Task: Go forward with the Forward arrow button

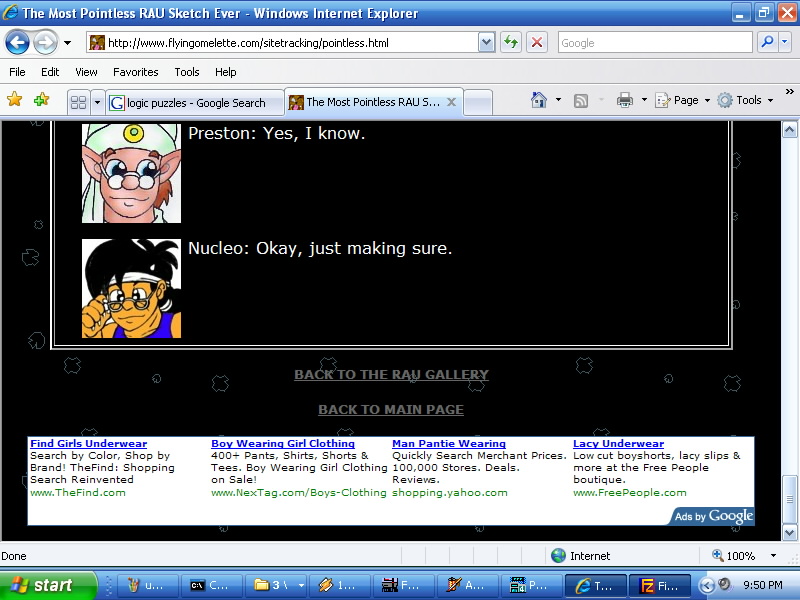Action: [45, 43]
